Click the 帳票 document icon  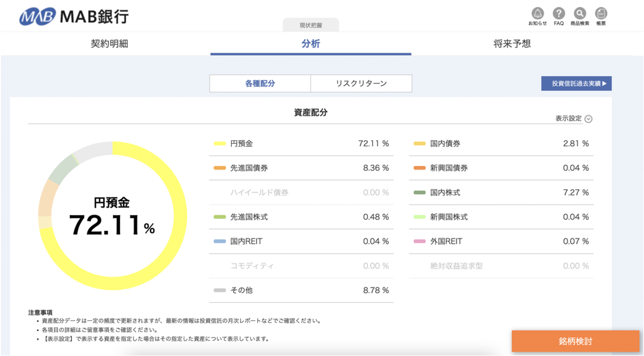[601, 14]
